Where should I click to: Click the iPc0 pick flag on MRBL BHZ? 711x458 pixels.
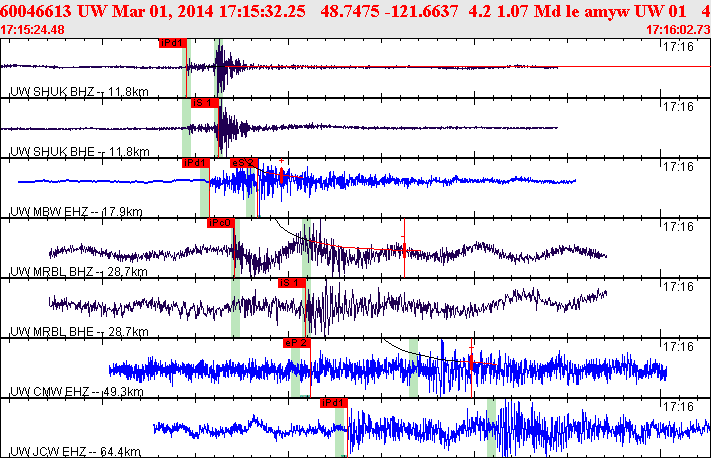point(221,223)
